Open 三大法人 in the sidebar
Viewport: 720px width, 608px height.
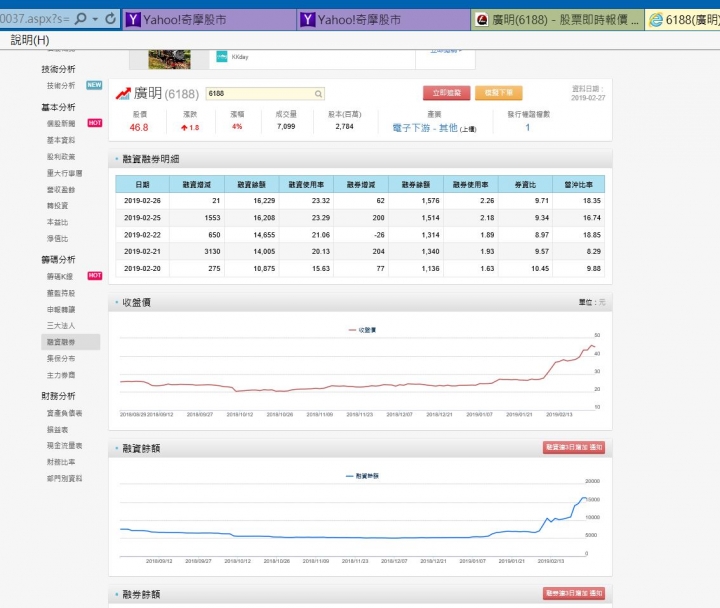62,326
